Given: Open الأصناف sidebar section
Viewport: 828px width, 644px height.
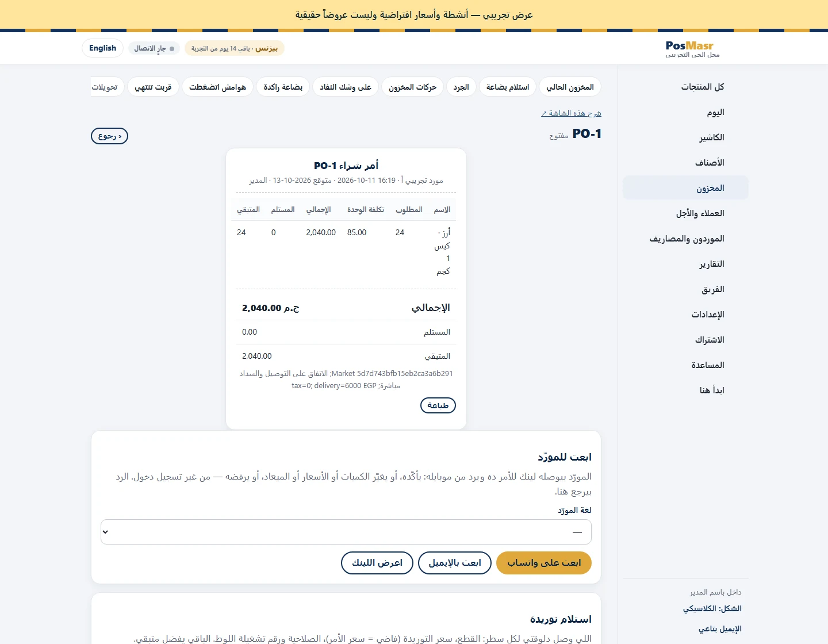Looking at the screenshot, I should pyautogui.click(x=685, y=163).
